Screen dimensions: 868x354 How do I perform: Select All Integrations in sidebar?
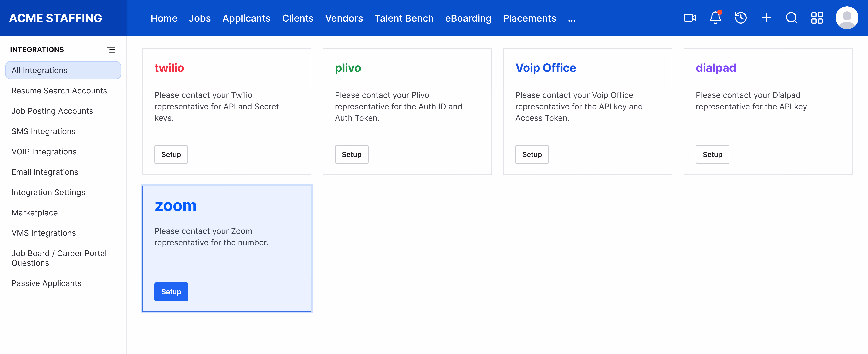pos(63,70)
